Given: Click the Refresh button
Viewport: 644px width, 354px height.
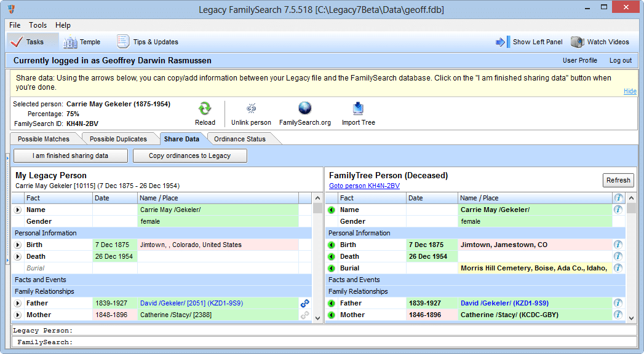Looking at the screenshot, I should [x=618, y=180].
